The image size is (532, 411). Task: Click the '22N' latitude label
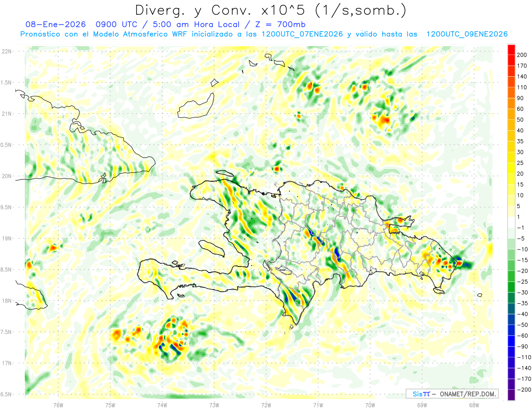tap(7, 51)
